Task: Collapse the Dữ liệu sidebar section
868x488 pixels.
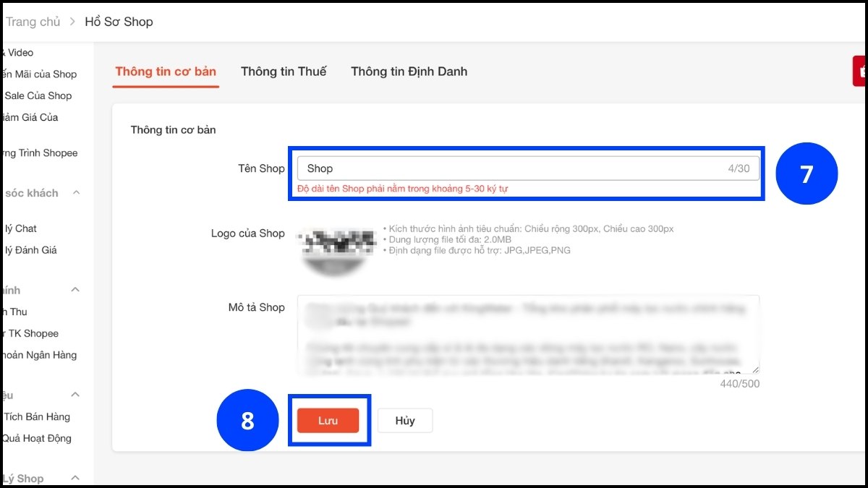Action: pos(75,395)
